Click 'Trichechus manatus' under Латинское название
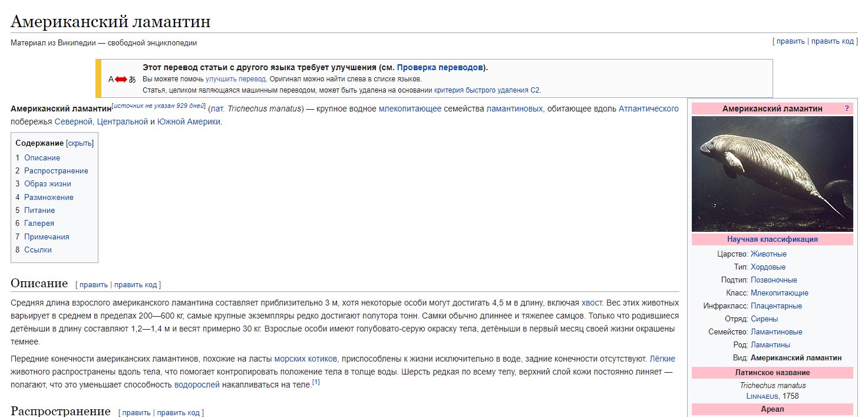The width and height of the screenshot is (868, 417). pos(773,386)
